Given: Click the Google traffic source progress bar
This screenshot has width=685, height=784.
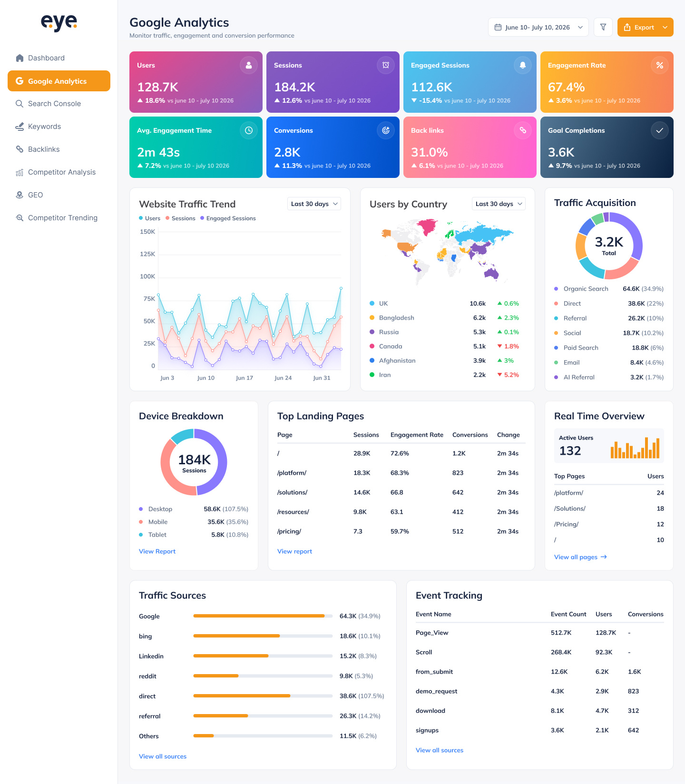Looking at the screenshot, I should pyautogui.click(x=263, y=616).
